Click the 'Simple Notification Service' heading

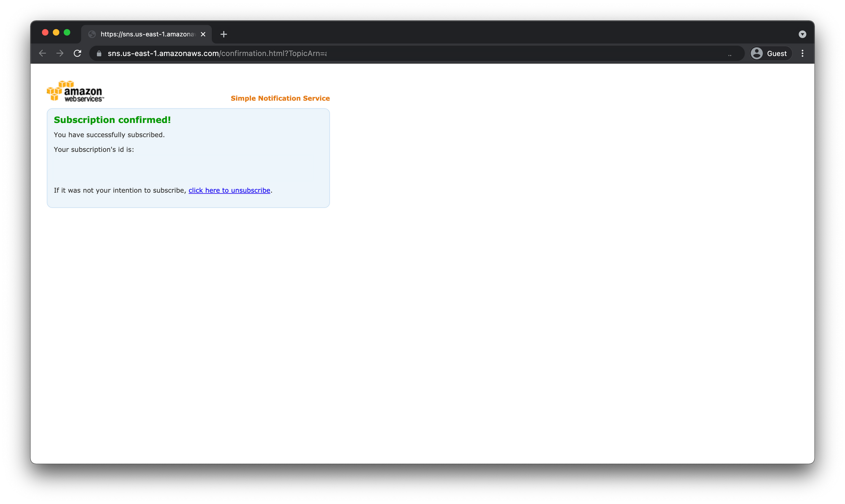(x=280, y=98)
